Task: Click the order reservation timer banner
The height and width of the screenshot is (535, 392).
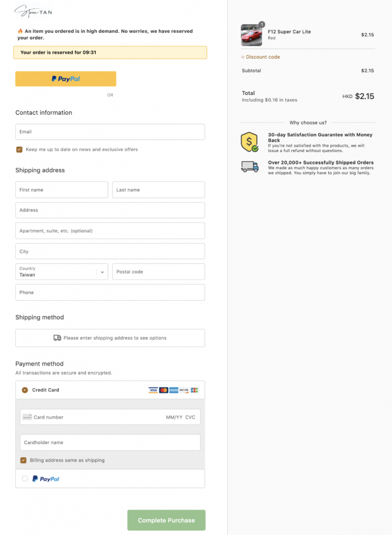Action: click(110, 52)
